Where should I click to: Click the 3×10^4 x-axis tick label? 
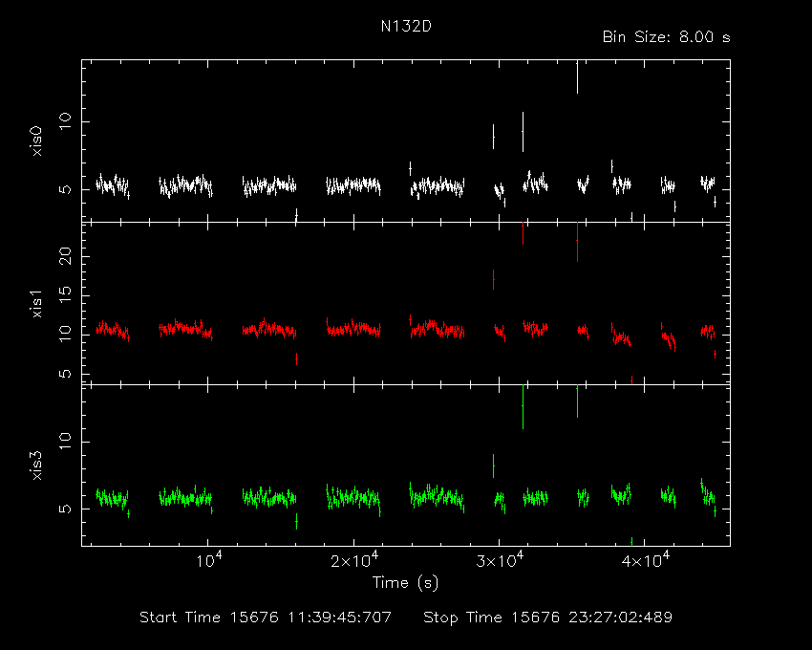(x=500, y=560)
